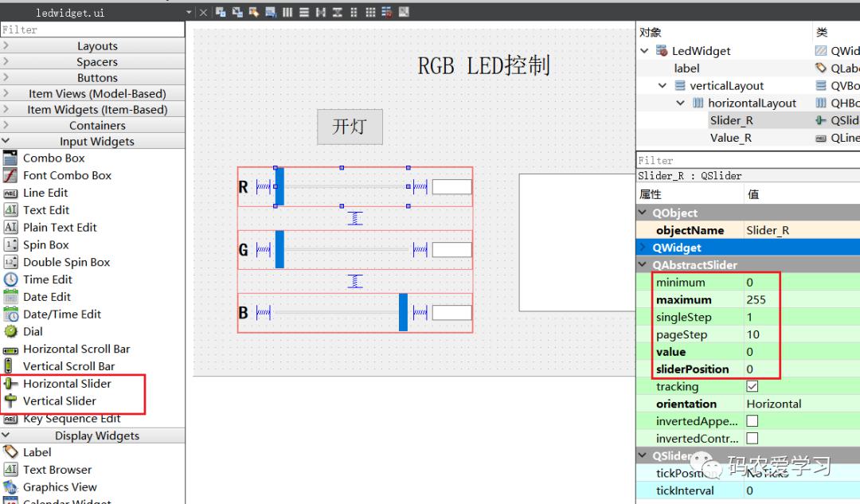Expand the Item Views (Model-Based) category
This screenshot has width=860, height=504.
pyautogui.click(x=92, y=94)
